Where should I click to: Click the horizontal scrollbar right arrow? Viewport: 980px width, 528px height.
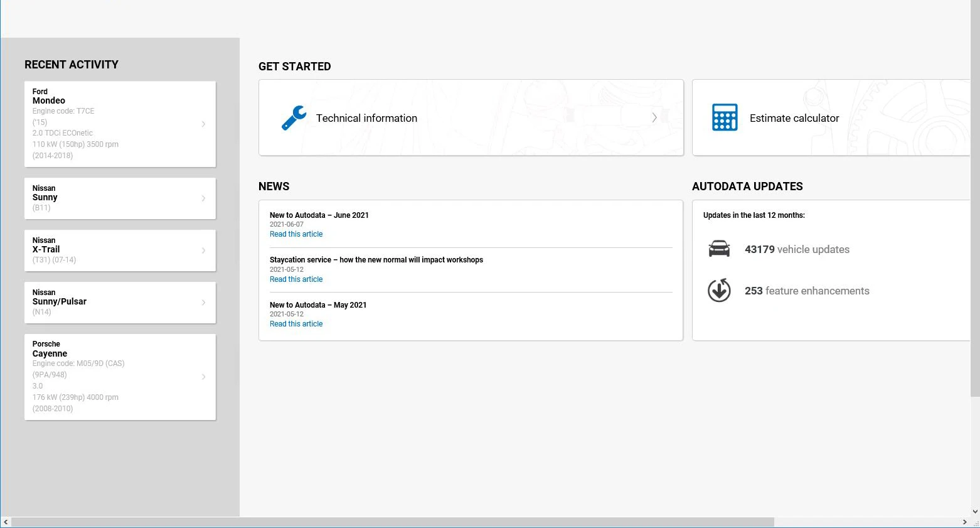(x=965, y=522)
